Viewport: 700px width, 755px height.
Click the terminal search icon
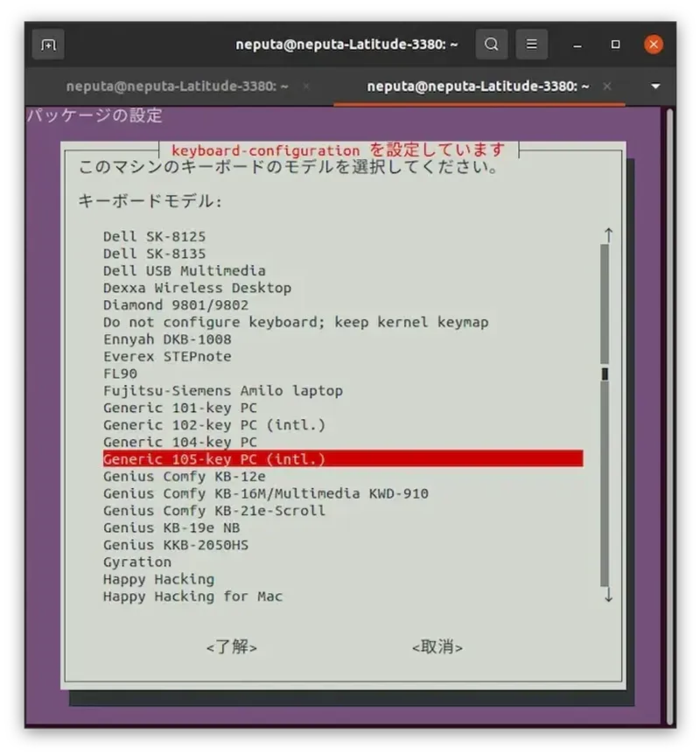coord(492,45)
